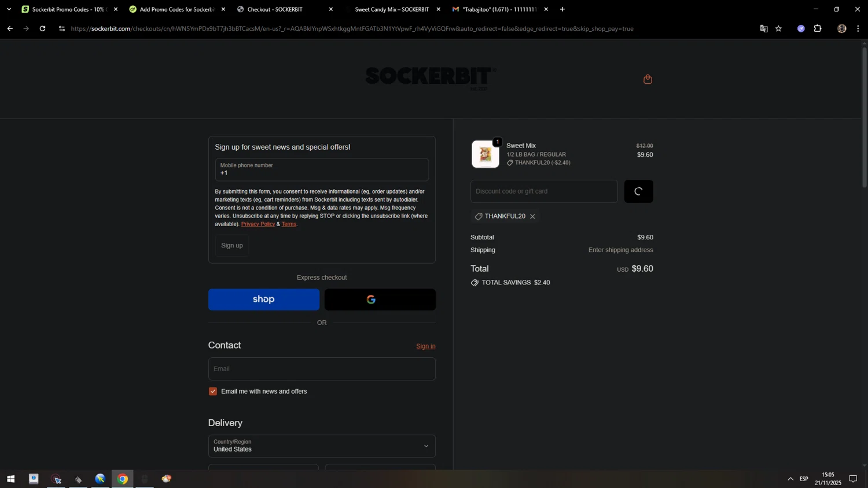Click the Sweet Mix product thumbnail

pos(486,154)
